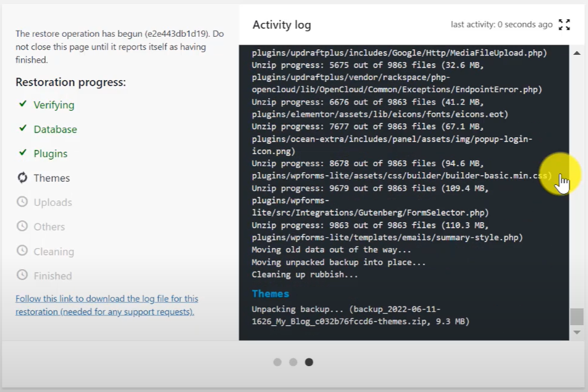Viewport: 588px width, 392px height.
Task: Go to the first carousel dot
Action: pyautogui.click(x=278, y=362)
